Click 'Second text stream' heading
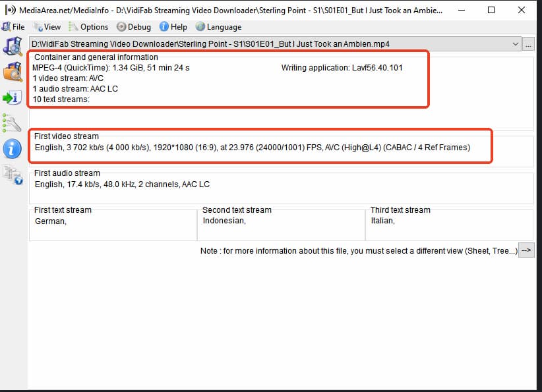Screen dimensions: 542x392 point(237,210)
